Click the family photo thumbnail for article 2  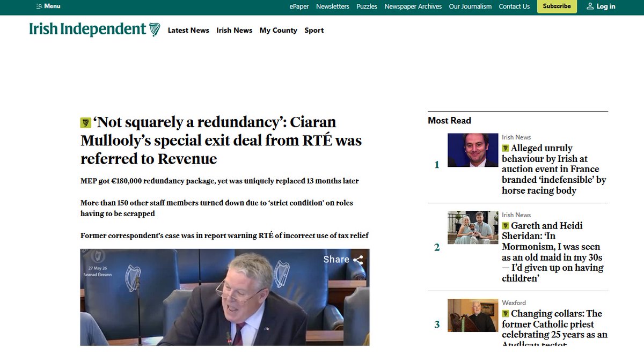pos(473,227)
